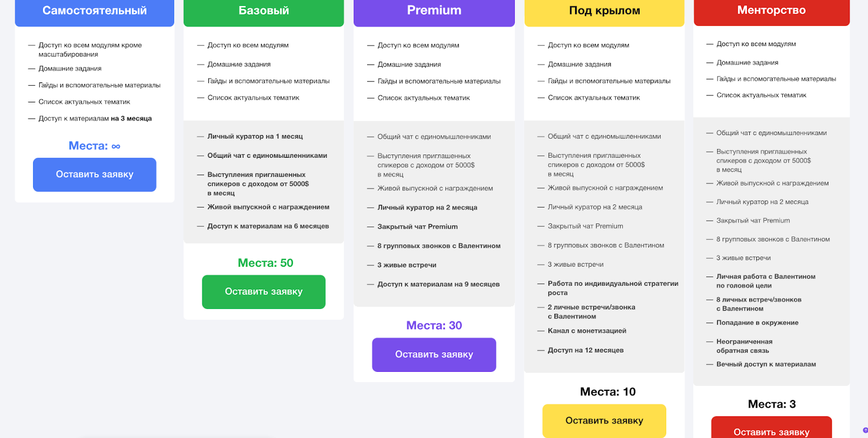Click the green «Места: 50» label
Viewport: 868px width, 438px height.
click(265, 263)
